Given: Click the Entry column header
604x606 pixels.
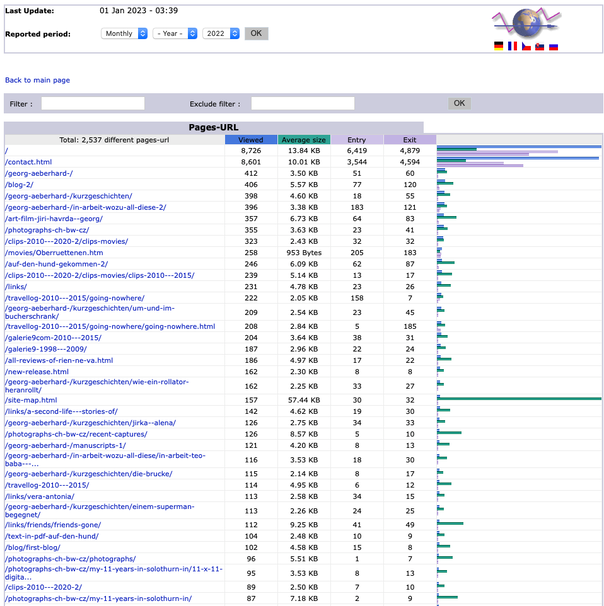Looking at the screenshot, I should point(357,140).
